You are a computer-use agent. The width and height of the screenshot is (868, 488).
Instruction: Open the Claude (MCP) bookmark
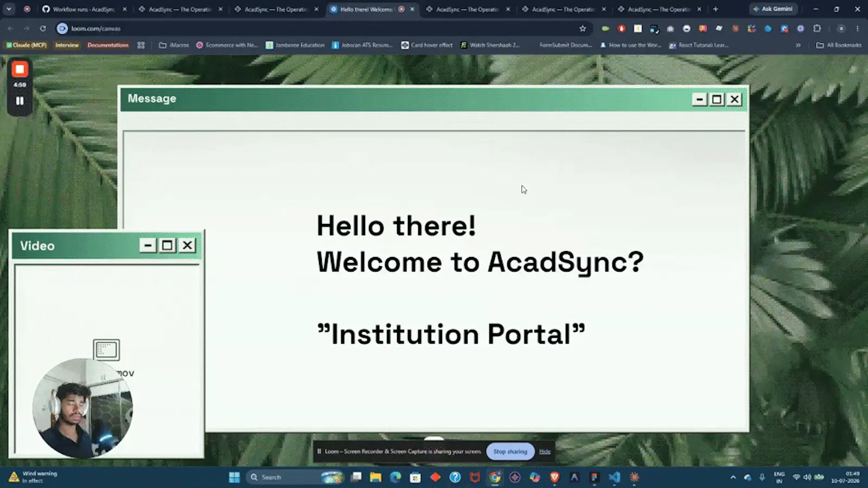coord(26,46)
